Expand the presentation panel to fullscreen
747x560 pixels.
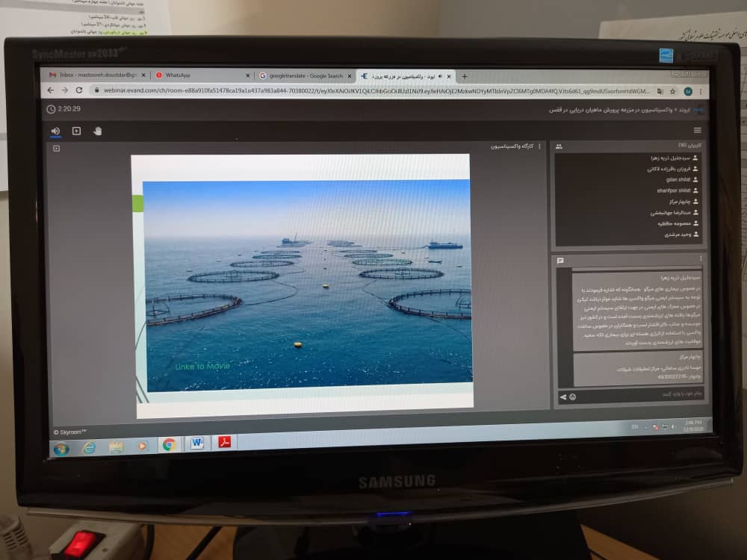tap(56, 149)
